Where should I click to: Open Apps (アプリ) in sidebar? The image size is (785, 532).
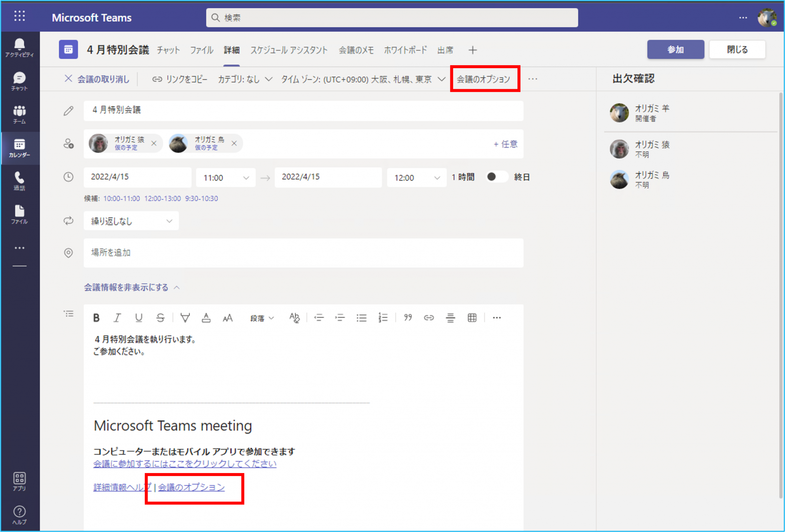pyautogui.click(x=20, y=481)
